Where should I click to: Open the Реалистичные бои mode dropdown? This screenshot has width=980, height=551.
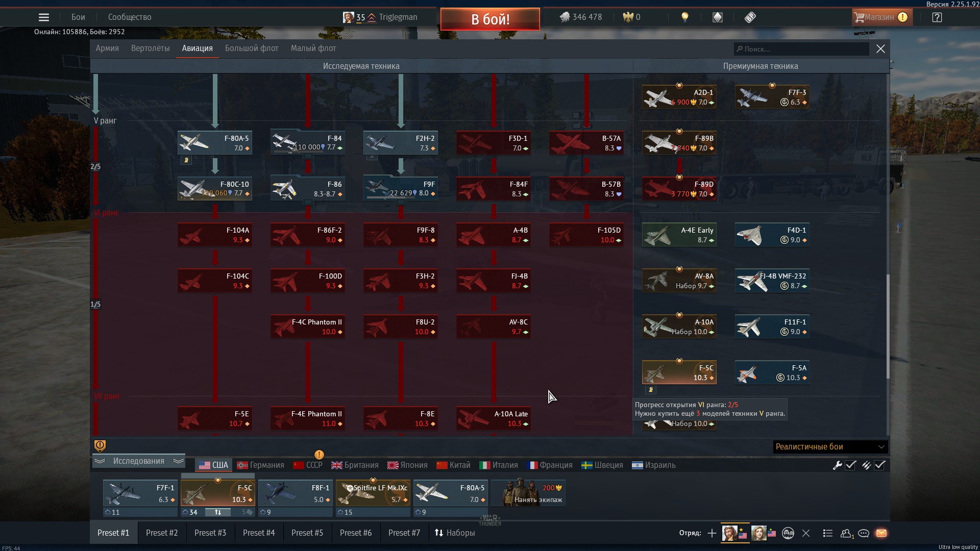(x=830, y=447)
